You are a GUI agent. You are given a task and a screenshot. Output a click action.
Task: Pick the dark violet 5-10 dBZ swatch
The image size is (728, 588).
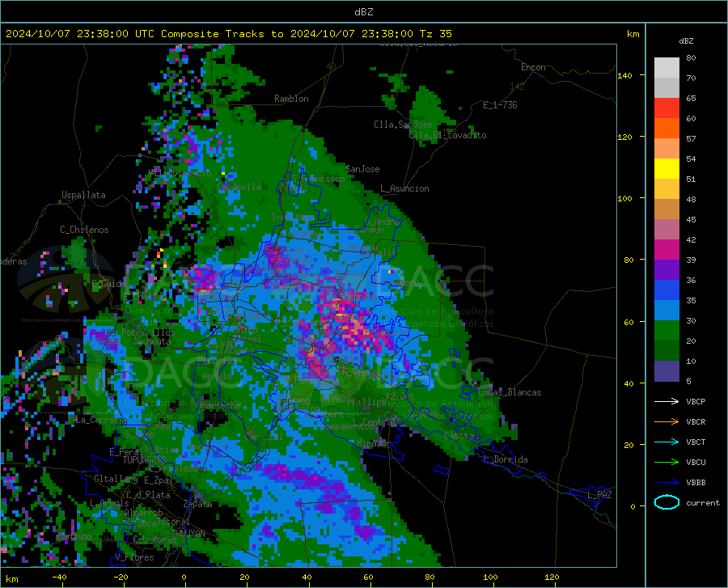point(667,371)
